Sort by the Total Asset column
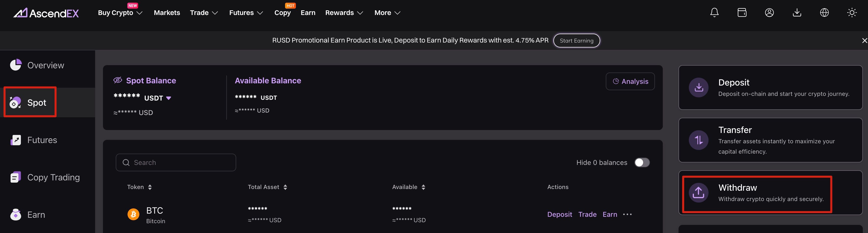Screen dimensions: 868x233 [268, 187]
